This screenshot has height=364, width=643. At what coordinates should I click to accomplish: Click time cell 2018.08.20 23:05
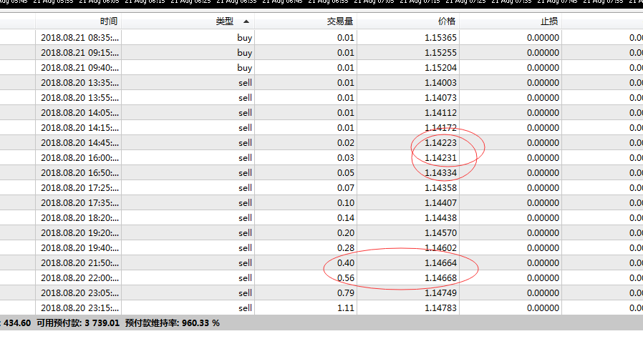click(79, 293)
